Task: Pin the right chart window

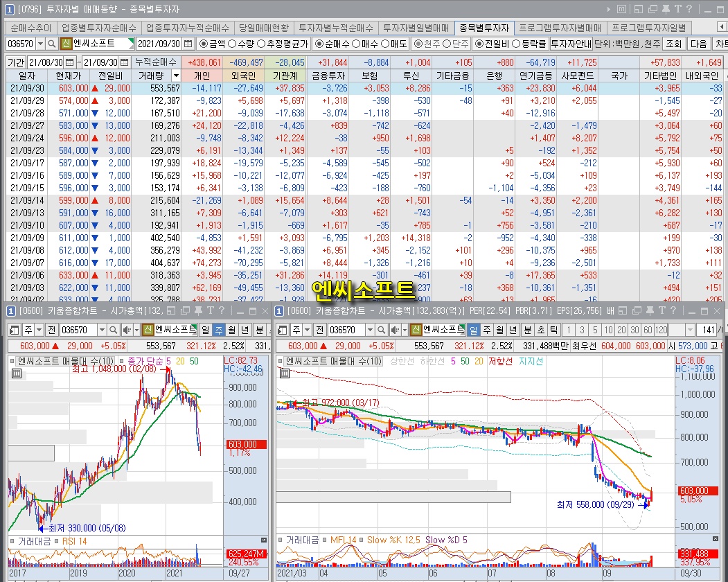Action: coord(650,310)
